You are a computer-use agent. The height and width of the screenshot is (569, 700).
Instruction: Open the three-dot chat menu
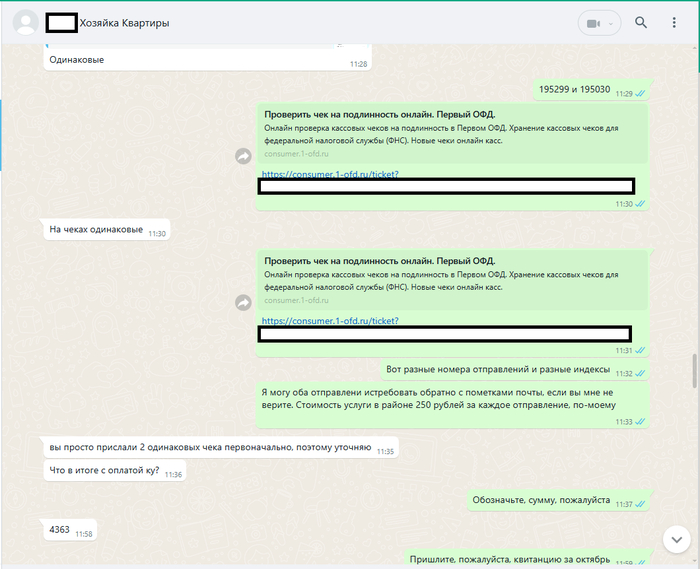(x=674, y=23)
